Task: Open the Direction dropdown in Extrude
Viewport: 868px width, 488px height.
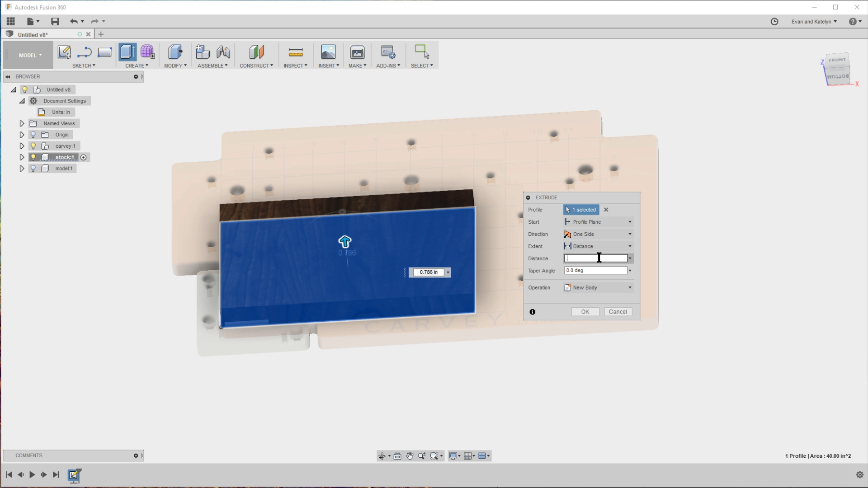Action: point(630,234)
